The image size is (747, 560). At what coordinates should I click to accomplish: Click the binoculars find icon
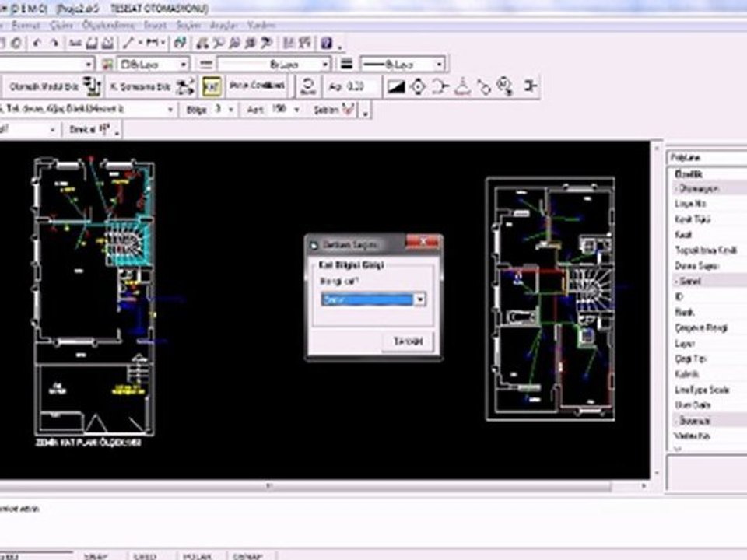click(202, 44)
